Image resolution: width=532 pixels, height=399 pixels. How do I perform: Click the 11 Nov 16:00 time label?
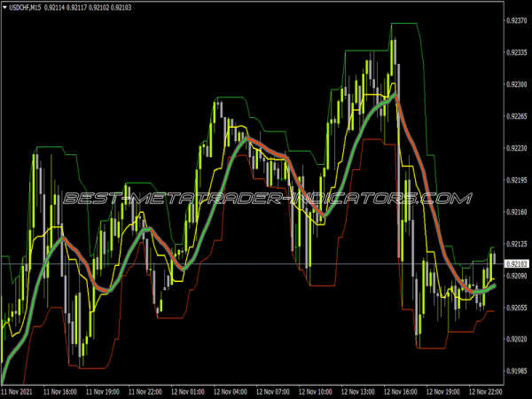coord(60,392)
